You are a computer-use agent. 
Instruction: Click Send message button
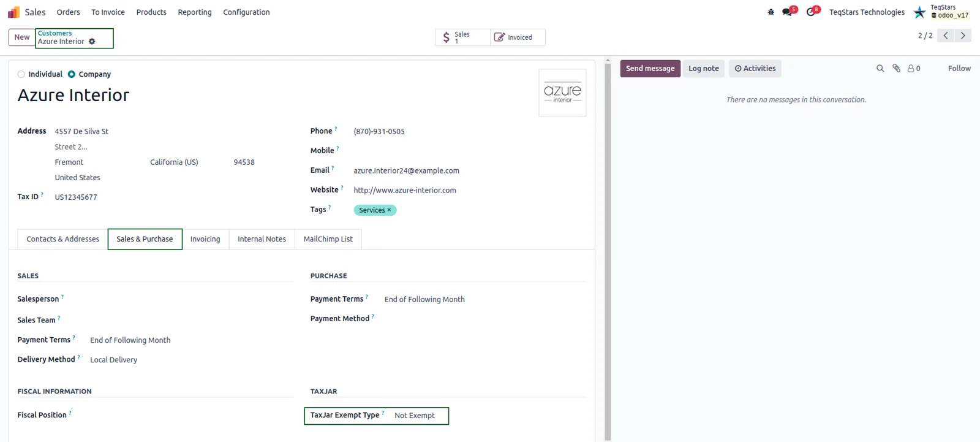pyautogui.click(x=650, y=69)
